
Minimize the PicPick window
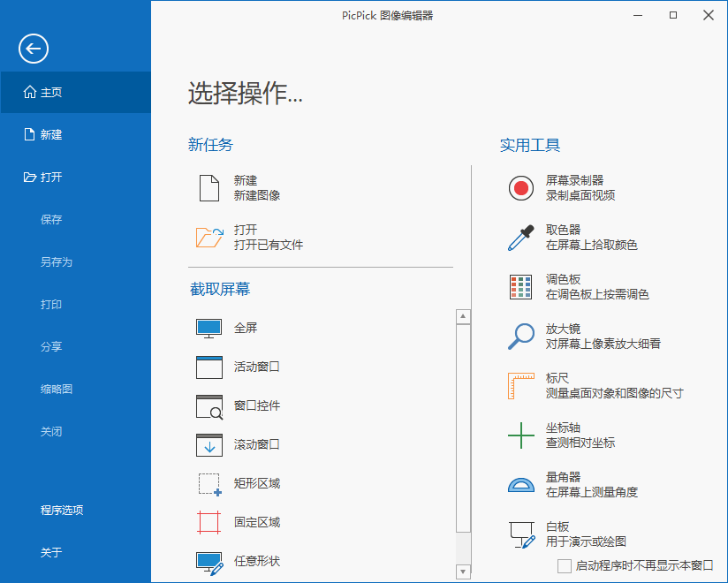click(638, 15)
